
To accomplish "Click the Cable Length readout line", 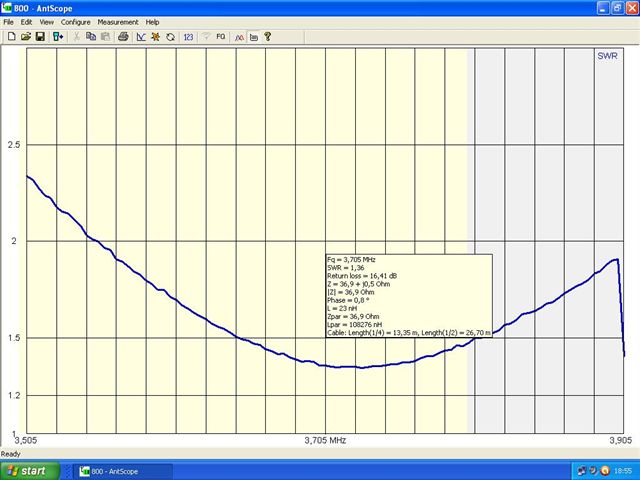I will click(409, 333).
